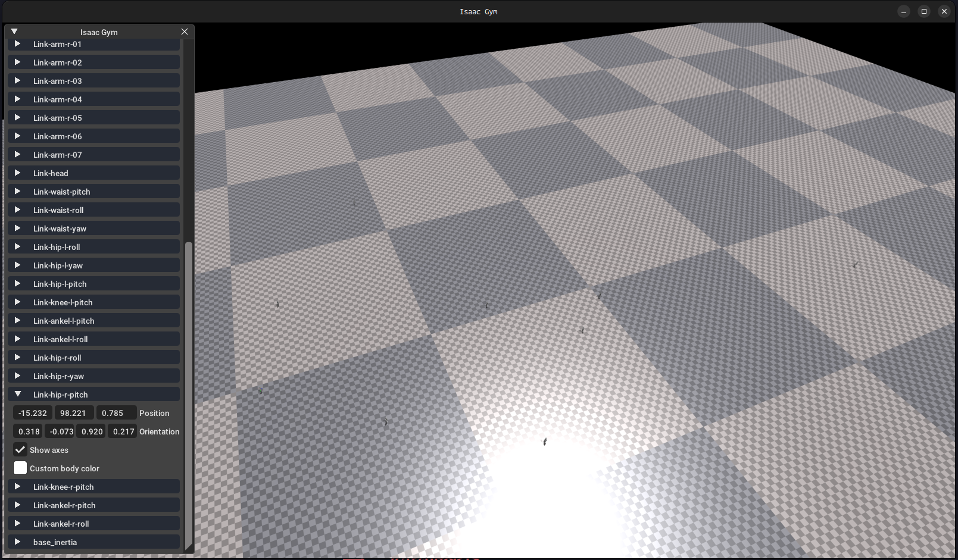Click orientation field 0.217
This screenshot has width=958, height=560.
tap(123, 431)
